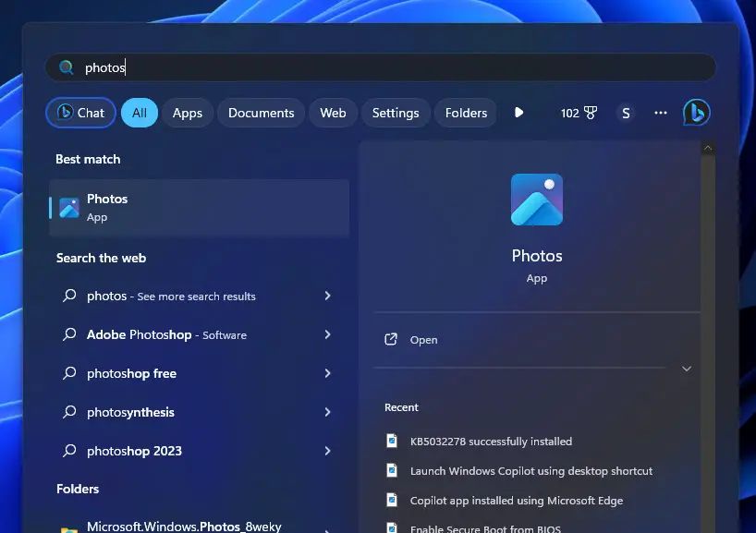Expand more actions with the down chevron
Viewport: 756px width, 533px height.
pos(687,369)
